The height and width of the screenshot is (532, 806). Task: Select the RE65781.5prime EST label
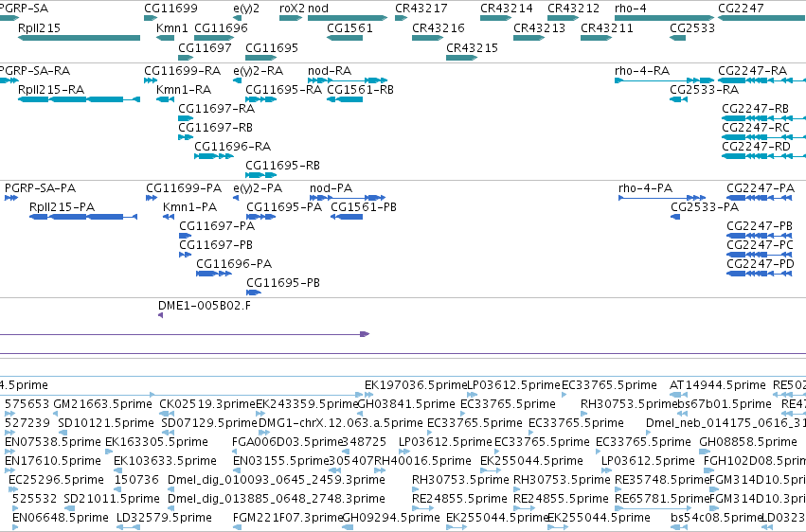point(662,499)
